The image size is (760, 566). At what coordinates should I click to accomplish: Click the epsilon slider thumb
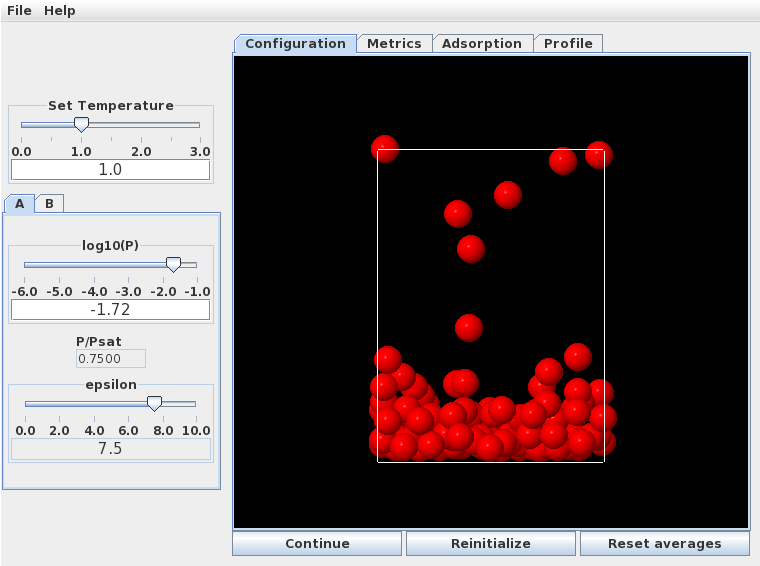coord(154,404)
